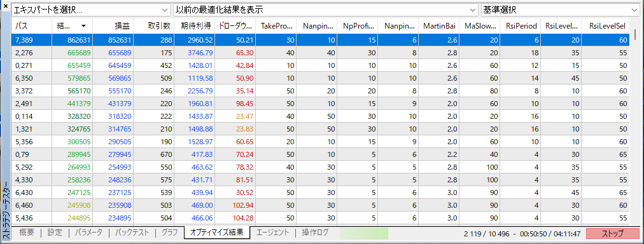Screen dimensions: 644x244
Task: Switch to the パラメータ tab
Action: [x=88, y=233]
